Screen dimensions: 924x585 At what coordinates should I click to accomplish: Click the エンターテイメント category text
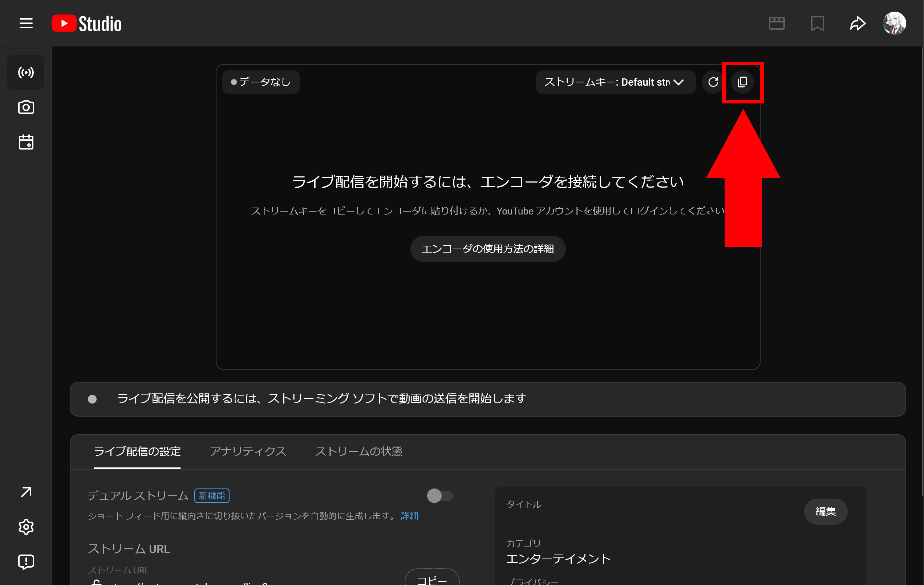coord(558,559)
